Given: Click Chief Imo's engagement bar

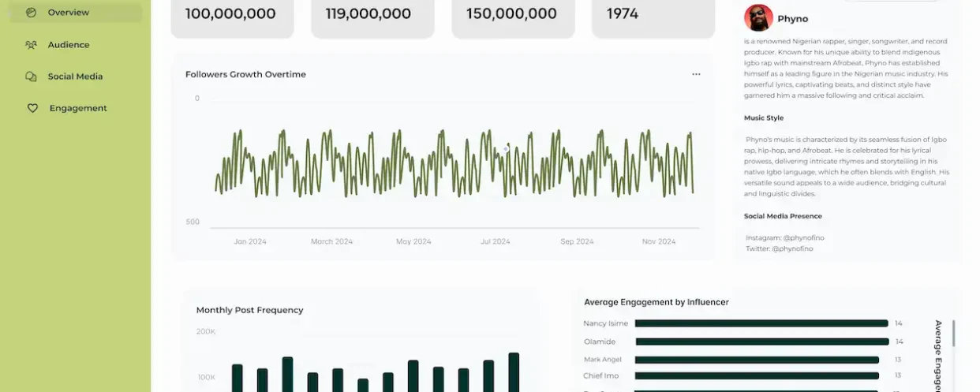Looking at the screenshot, I should coord(757,376).
